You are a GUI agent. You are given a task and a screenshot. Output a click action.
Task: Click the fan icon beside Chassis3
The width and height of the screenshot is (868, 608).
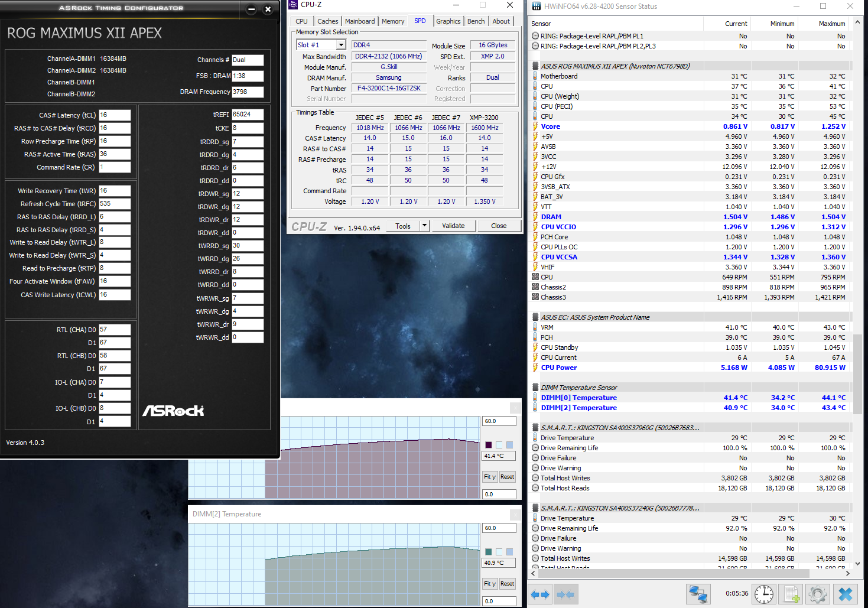pyautogui.click(x=535, y=297)
